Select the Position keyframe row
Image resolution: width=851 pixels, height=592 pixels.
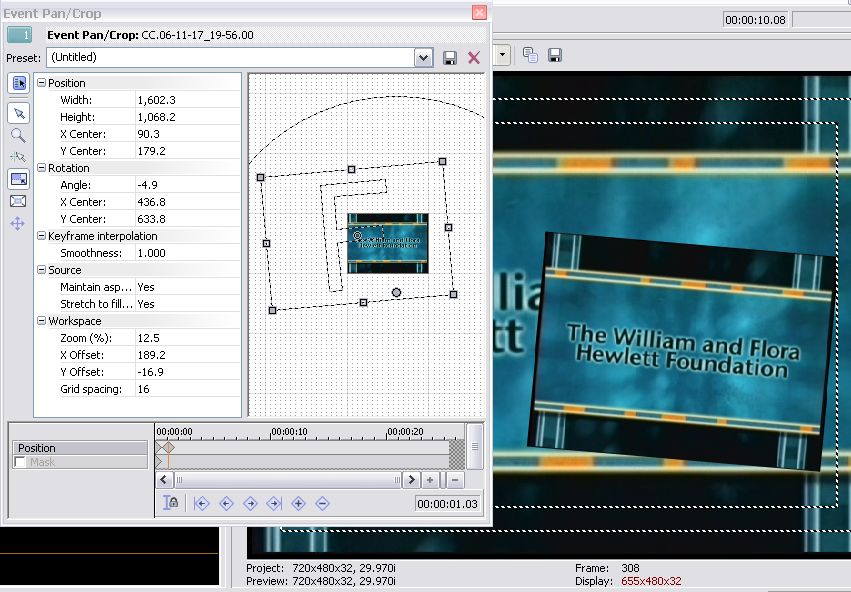(x=80, y=448)
